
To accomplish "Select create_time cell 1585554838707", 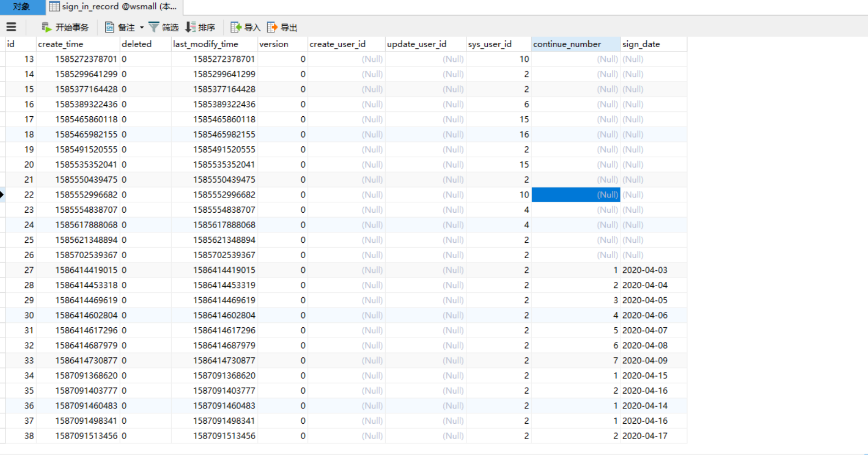I will coord(78,209).
